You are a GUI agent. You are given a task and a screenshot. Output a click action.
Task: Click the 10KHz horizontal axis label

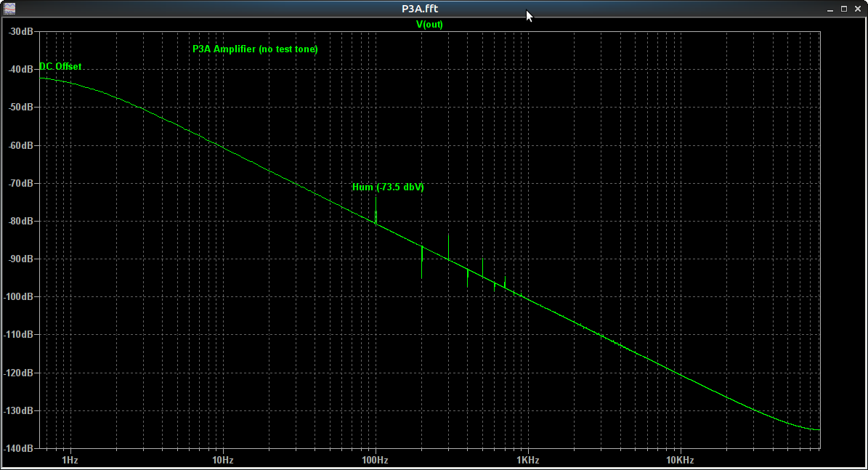point(680,460)
